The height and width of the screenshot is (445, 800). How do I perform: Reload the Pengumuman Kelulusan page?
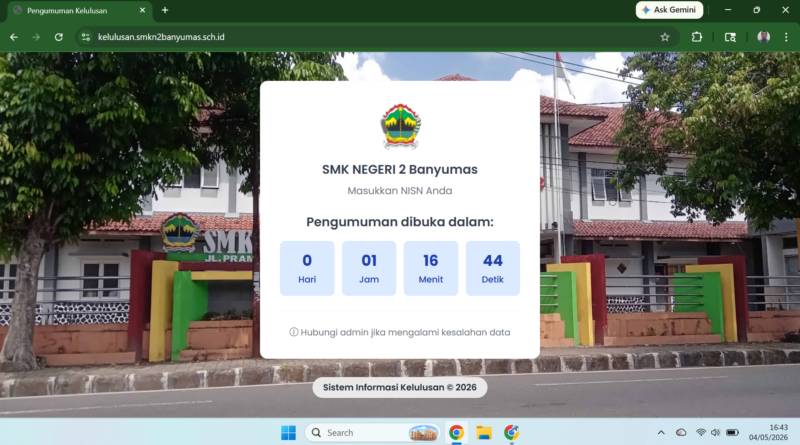tap(59, 37)
